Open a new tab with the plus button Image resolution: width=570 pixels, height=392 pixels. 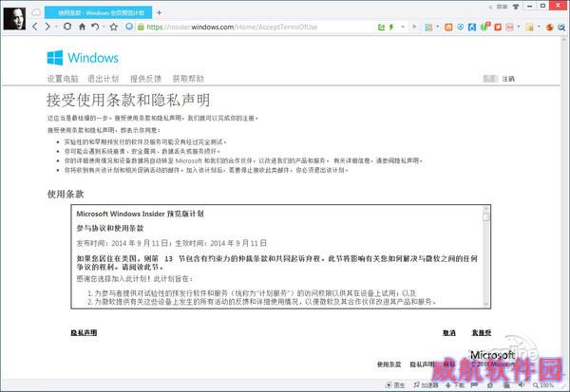(x=159, y=12)
